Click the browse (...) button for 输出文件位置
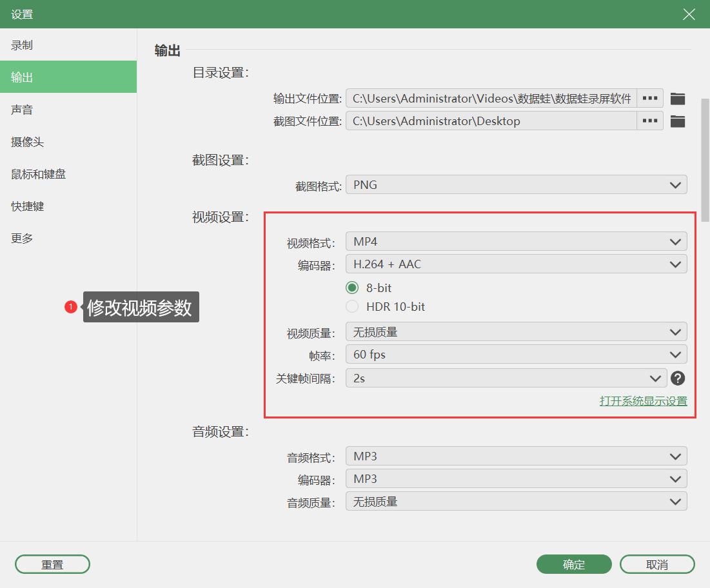Image resolution: width=710 pixels, height=588 pixels. 649,98
